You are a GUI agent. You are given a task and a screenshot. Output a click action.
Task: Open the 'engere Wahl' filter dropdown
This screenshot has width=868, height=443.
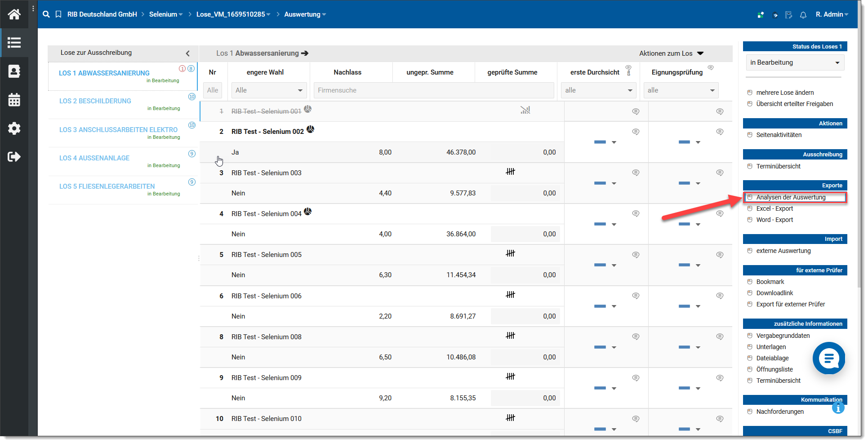[x=269, y=90]
